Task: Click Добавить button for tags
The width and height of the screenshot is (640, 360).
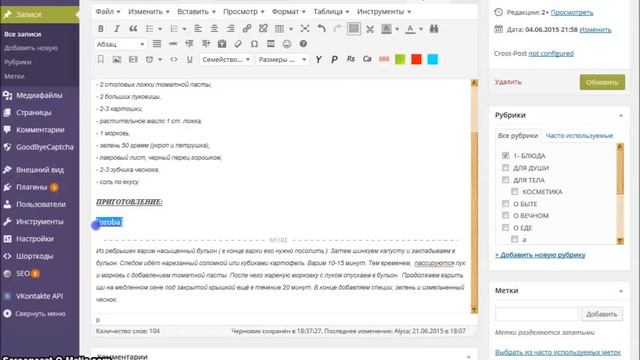Action: pyautogui.click(x=602, y=314)
